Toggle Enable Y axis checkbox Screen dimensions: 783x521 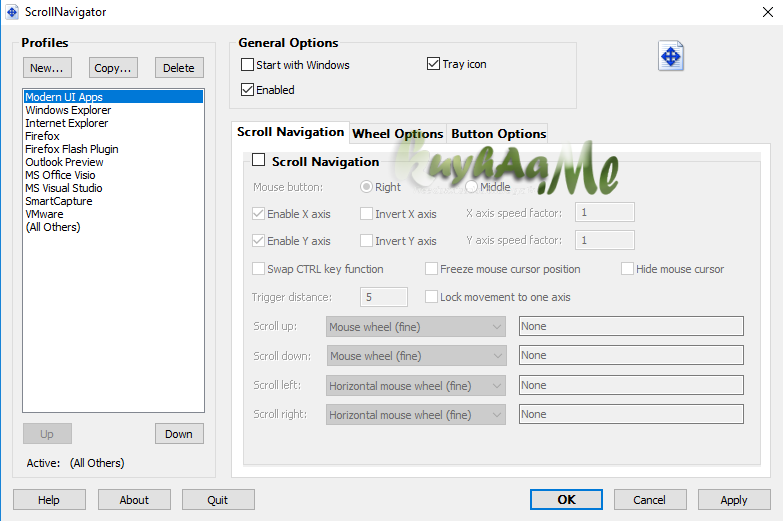258,241
